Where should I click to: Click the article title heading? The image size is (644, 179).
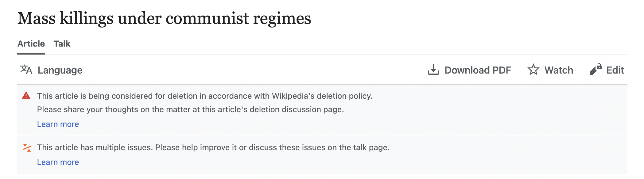pyautogui.click(x=164, y=18)
